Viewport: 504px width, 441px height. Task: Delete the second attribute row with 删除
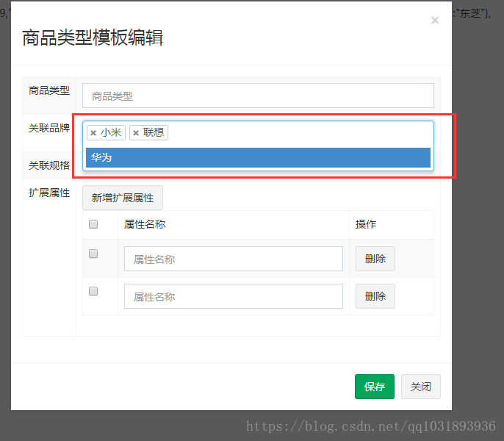(x=375, y=296)
